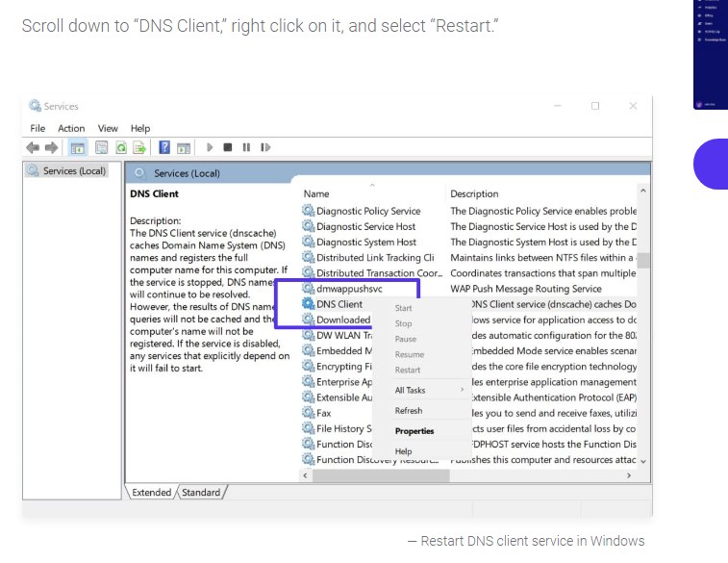The image size is (728, 563).
Task: Choose Restart in the context menu
Action: [408, 370]
